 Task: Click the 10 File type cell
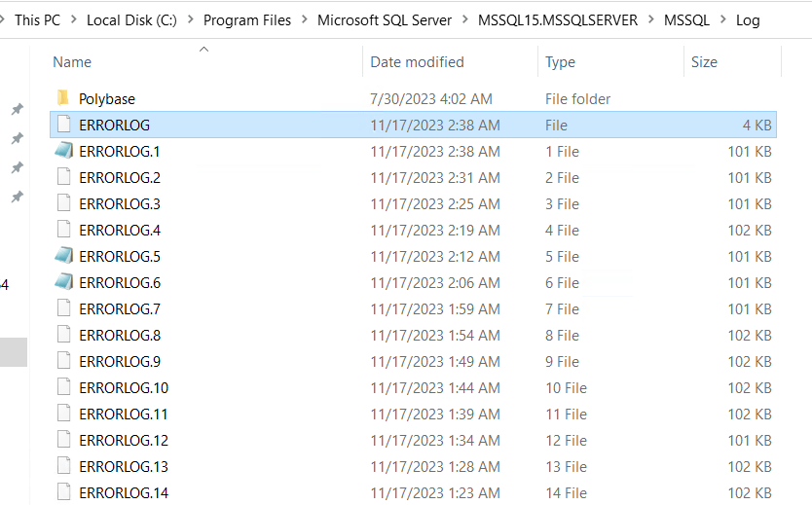click(x=566, y=388)
